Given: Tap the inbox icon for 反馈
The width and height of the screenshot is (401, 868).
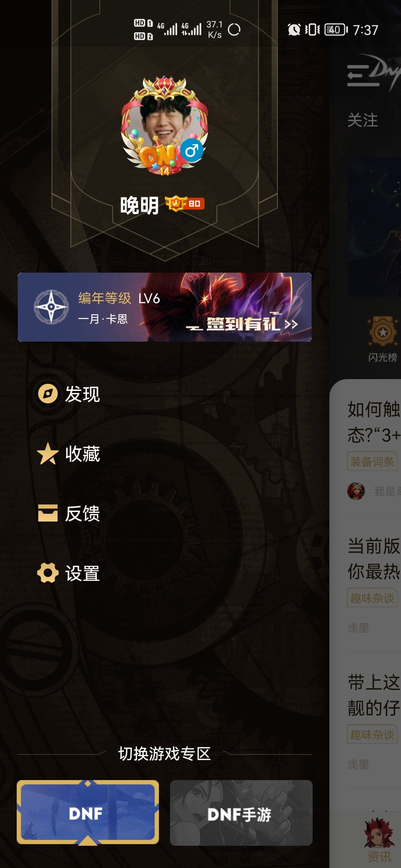Looking at the screenshot, I should (x=48, y=513).
